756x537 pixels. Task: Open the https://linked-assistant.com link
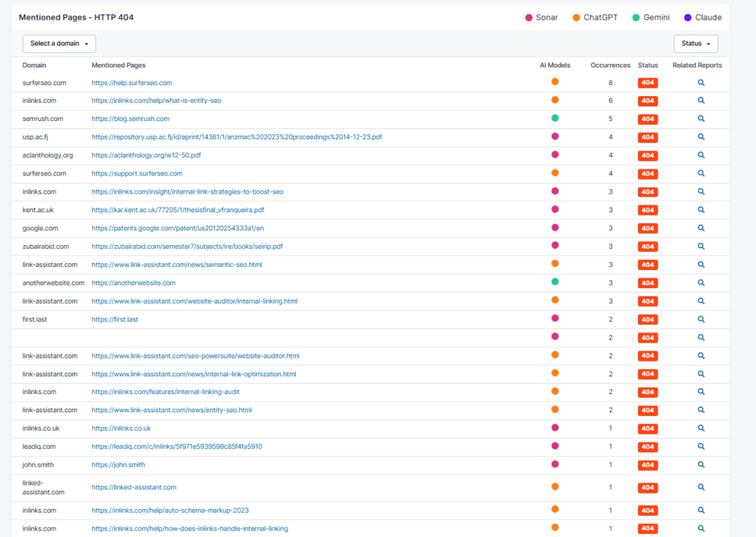pyautogui.click(x=134, y=487)
